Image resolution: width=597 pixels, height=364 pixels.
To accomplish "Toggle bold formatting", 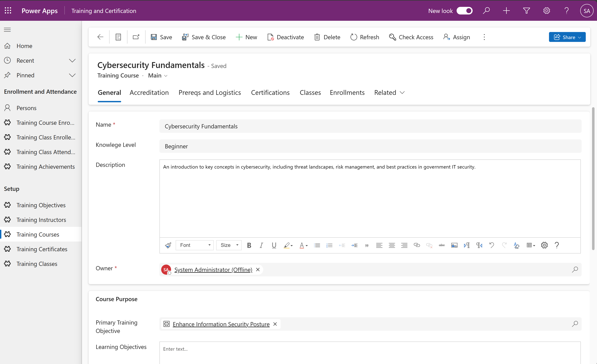I will coord(249,245).
